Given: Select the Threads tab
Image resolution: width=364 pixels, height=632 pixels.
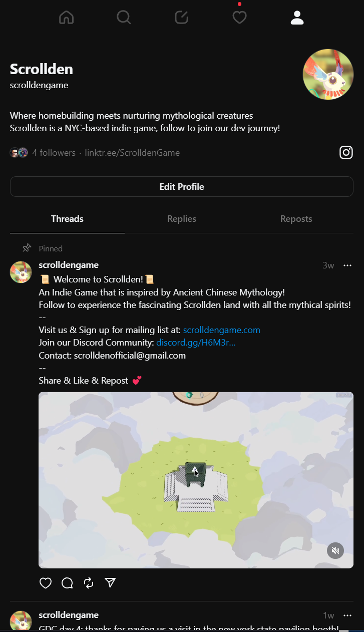Looking at the screenshot, I should click(67, 219).
